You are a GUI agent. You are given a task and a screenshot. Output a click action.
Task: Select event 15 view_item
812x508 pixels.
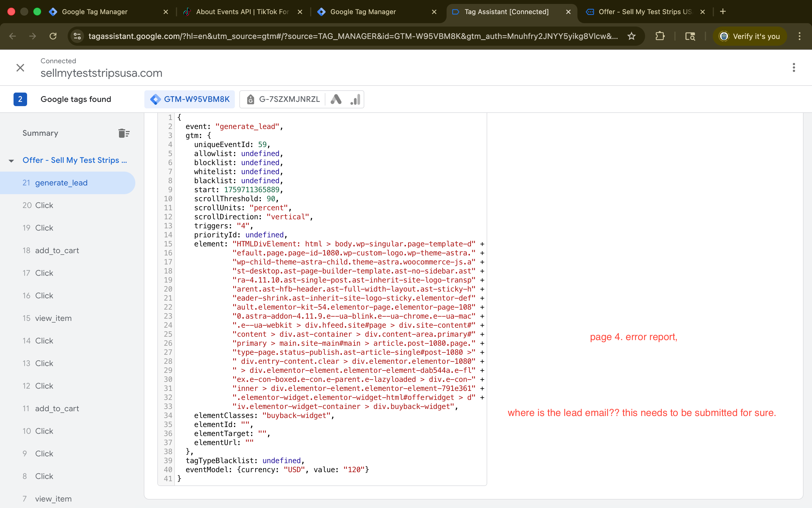tap(67, 318)
